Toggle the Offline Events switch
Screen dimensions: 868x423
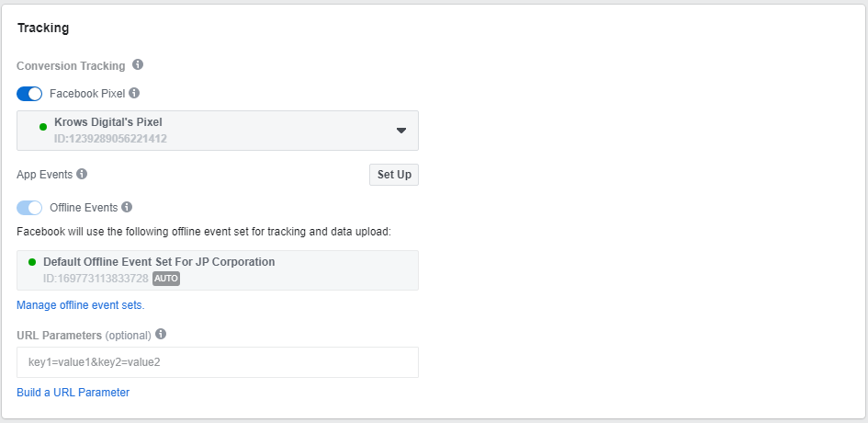(x=29, y=208)
